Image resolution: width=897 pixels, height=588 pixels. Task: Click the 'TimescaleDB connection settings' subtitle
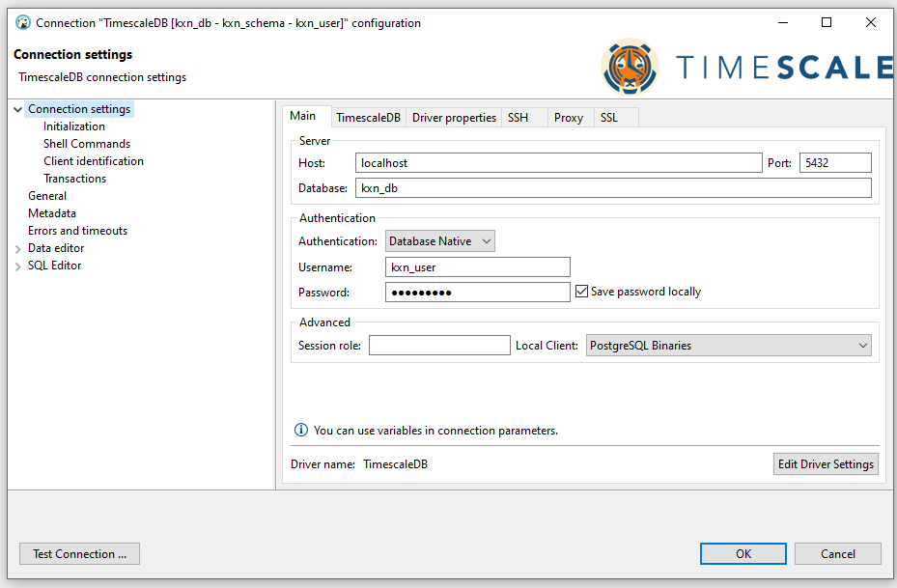[x=102, y=77]
